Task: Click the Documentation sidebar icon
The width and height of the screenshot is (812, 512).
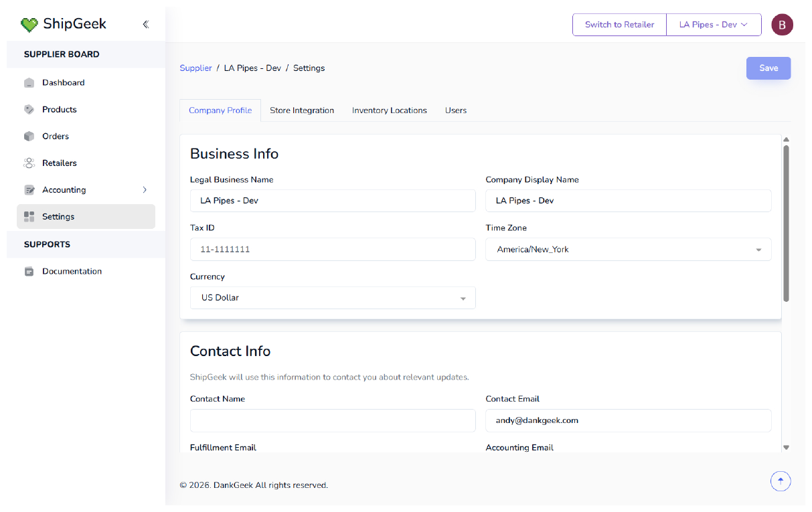Action: [29, 272]
